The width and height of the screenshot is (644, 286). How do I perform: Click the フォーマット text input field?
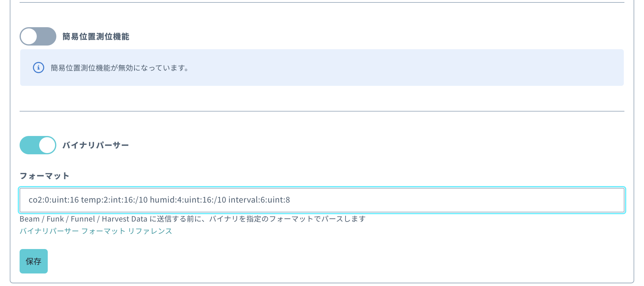point(321,200)
